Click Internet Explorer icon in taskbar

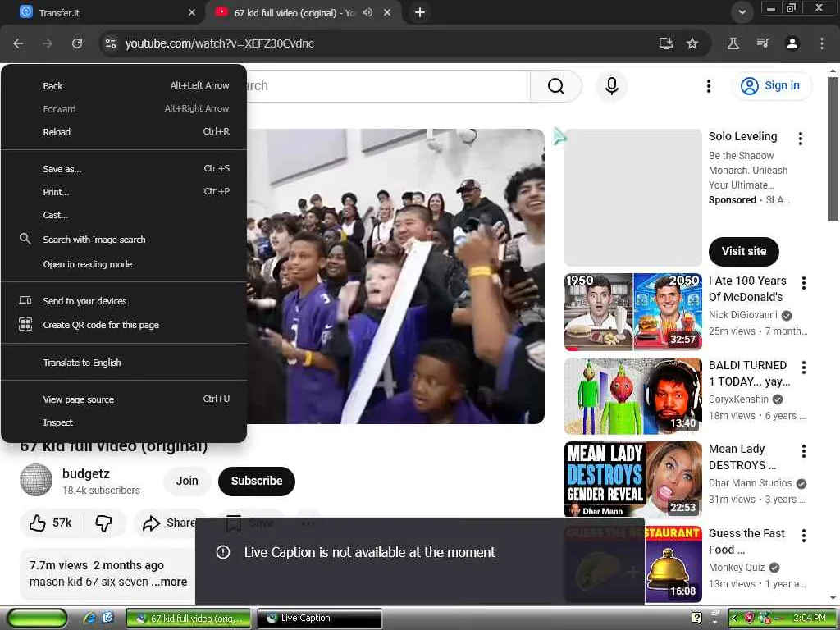pyautogui.click(x=89, y=619)
